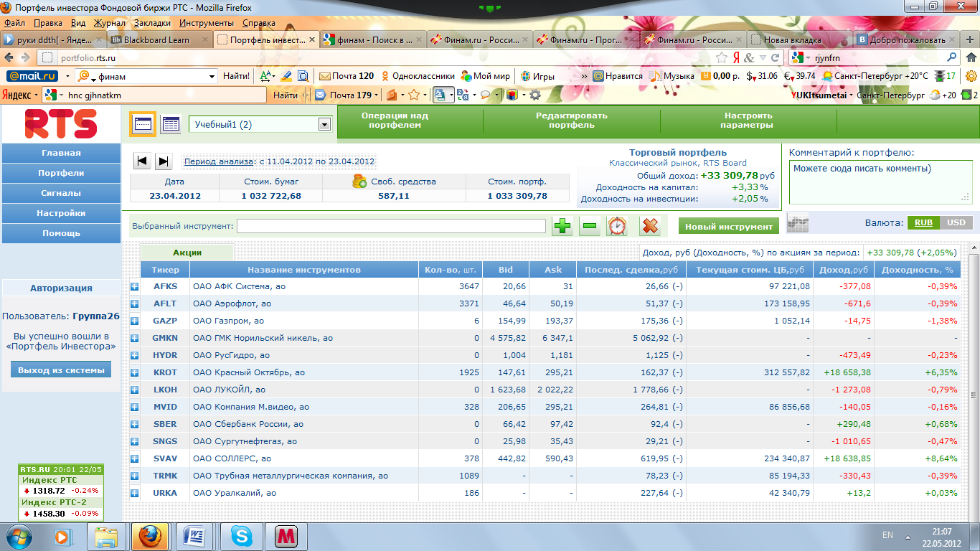This screenshot has width=980, height=551.
Task: Open the Период анализа link
Action: (x=219, y=161)
